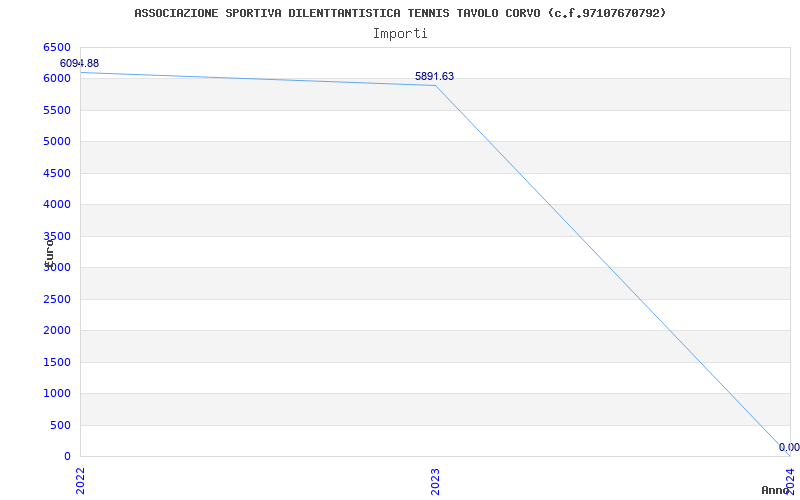Click the 1000 y-axis tick label
Screen dimensions: 800x500
(57, 393)
